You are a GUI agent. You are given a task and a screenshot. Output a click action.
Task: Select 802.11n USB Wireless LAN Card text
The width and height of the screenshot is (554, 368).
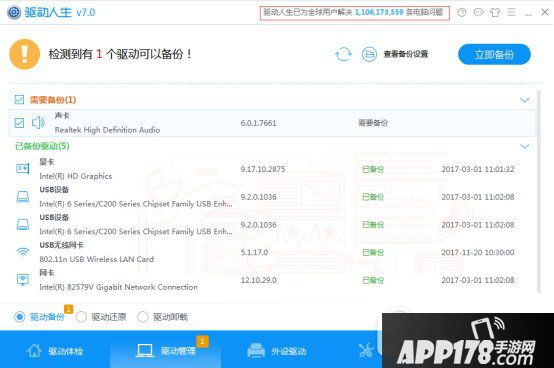[96, 259]
